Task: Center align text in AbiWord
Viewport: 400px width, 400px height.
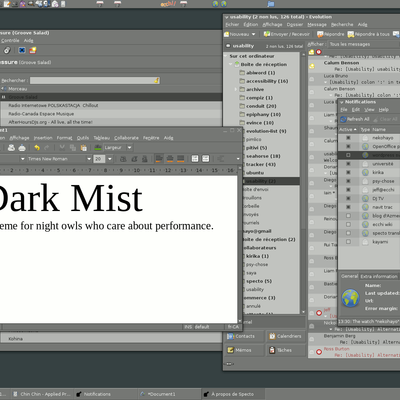Action: 170,159
